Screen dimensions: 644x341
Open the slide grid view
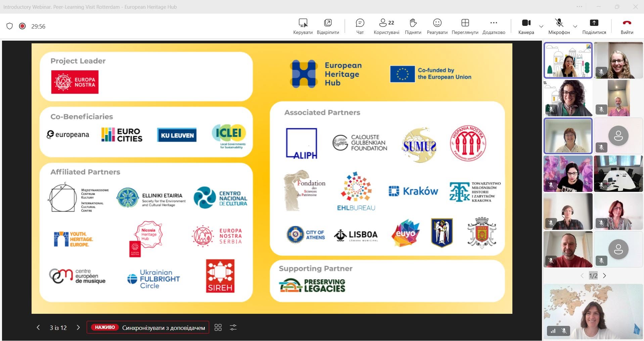218,327
